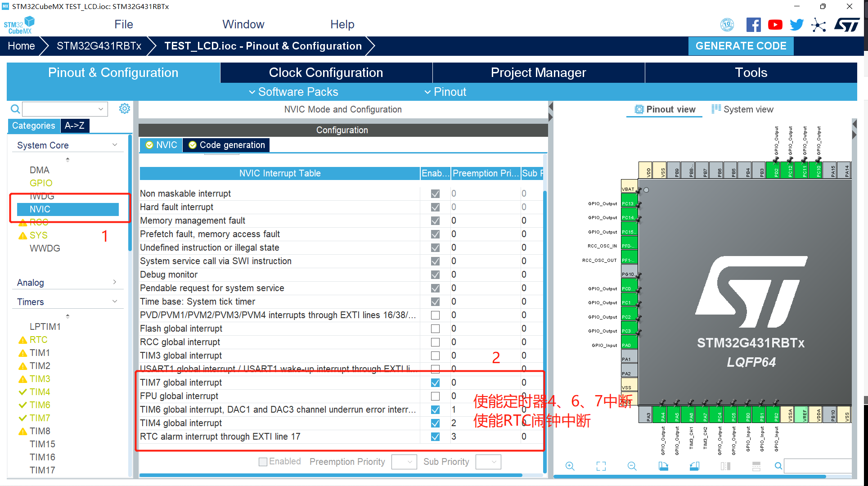Switch to System view
Viewport: 868px width, 486px height.
(x=742, y=109)
